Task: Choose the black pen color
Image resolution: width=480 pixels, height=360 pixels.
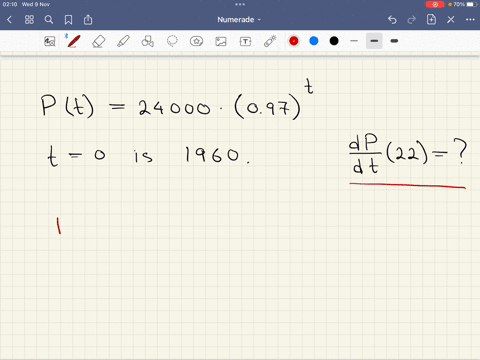Action: coord(334,41)
